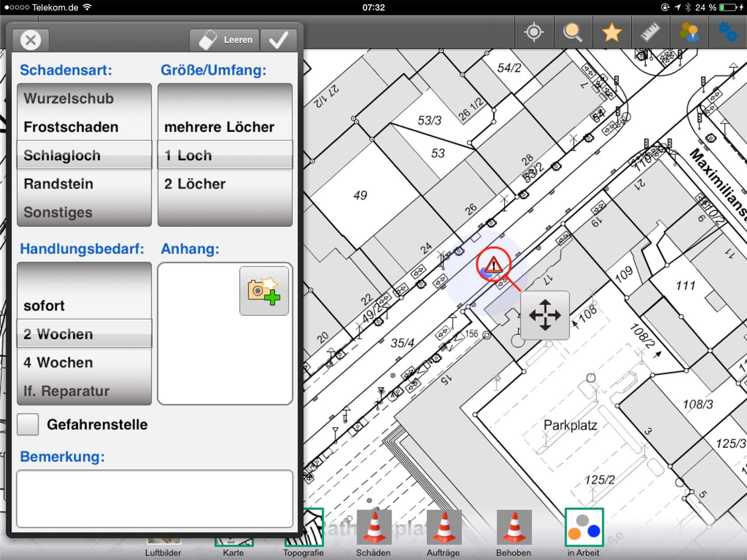This screenshot has height=560, width=747.
Task: Toggle the Schäden layer cone
Action: 374,528
